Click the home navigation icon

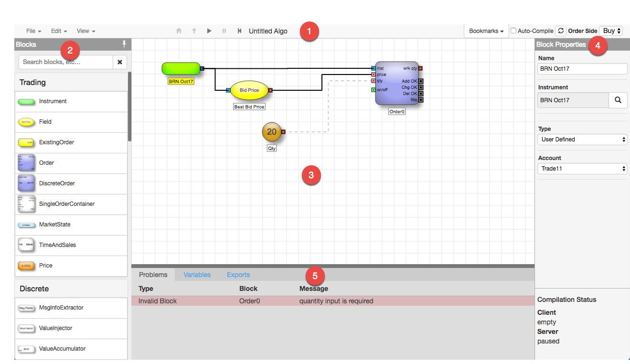[x=179, y=31]
